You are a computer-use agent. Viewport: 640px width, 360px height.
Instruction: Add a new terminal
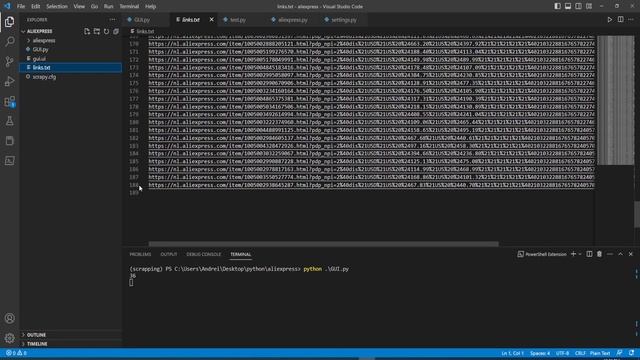pyautogui.click(x=573, y=254)
